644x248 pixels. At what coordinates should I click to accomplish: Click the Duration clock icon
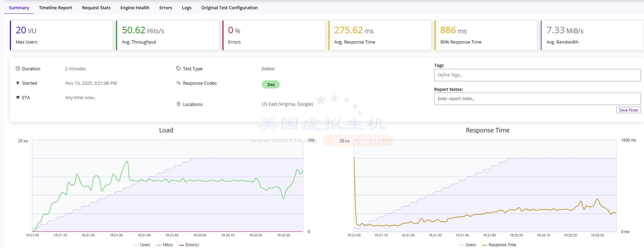[18, 69]
